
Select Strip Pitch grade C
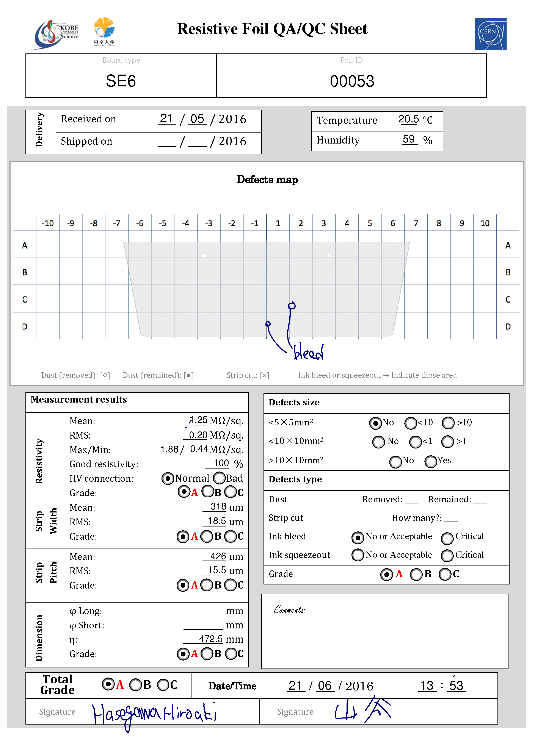pos(231,585)
